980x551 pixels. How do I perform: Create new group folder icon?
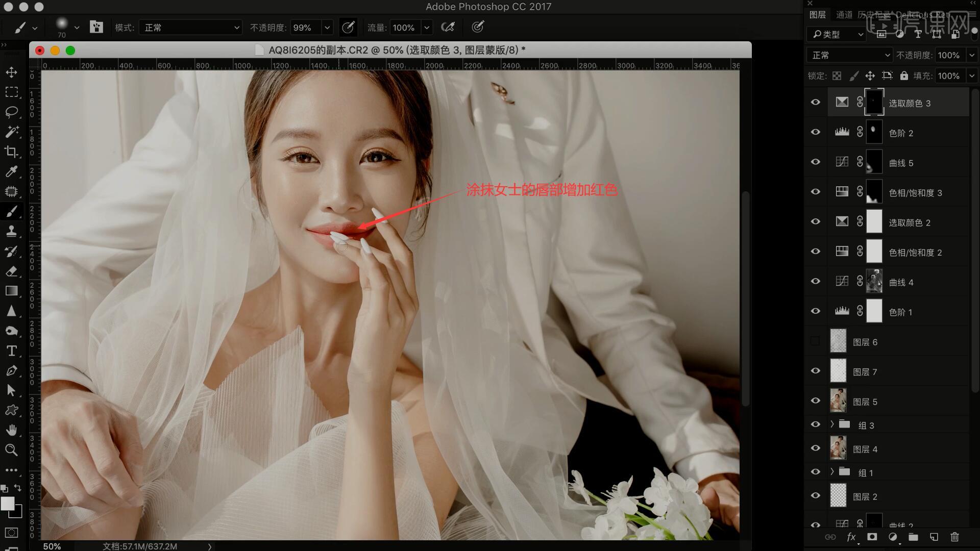point(913,537)
